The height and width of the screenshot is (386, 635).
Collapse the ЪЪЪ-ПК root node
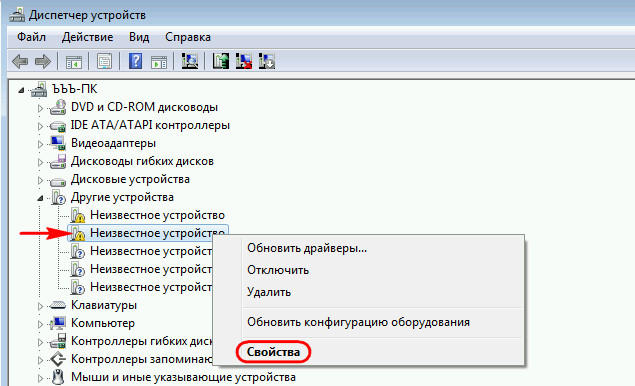point(21,90)
